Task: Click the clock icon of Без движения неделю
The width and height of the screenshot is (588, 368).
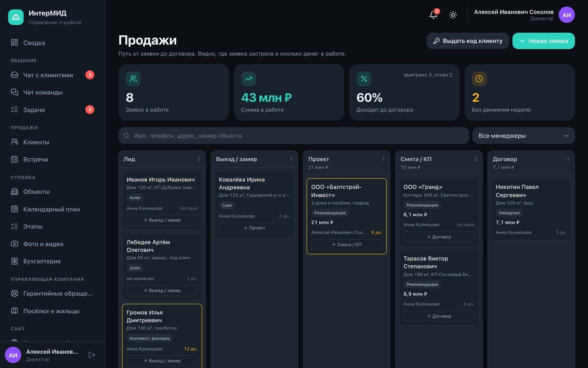Action: (479, 79)
